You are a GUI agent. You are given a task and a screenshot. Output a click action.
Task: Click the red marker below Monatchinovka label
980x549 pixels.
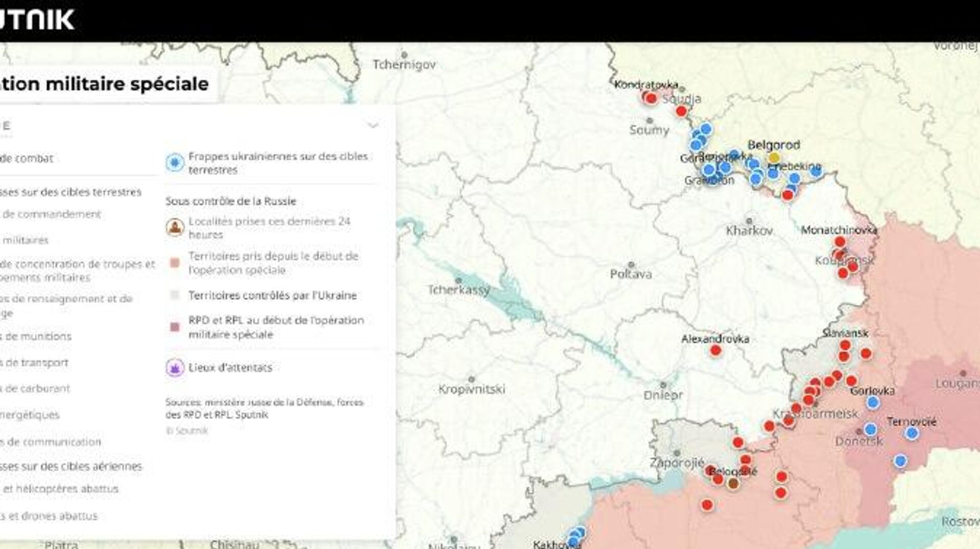tap(840, 242)
